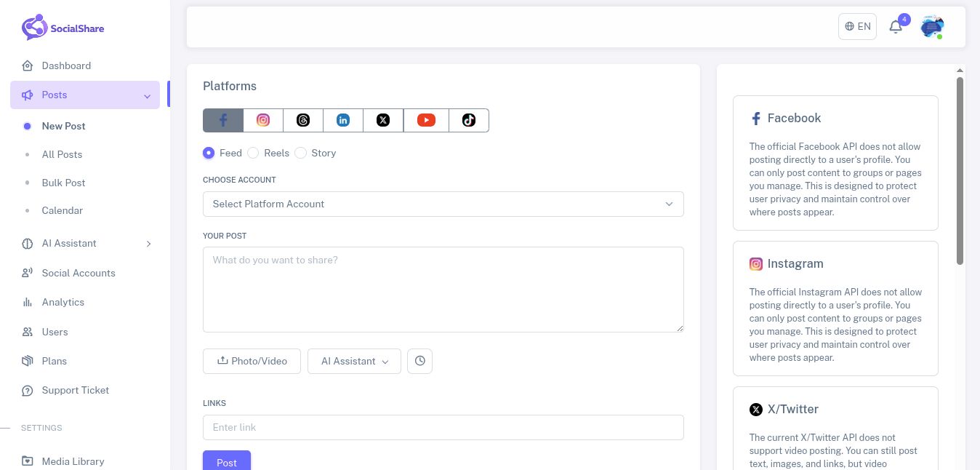Screen dimensions: 980x470
Task: Open the Select Platform Account dropdown
Action: coord(443,204)
